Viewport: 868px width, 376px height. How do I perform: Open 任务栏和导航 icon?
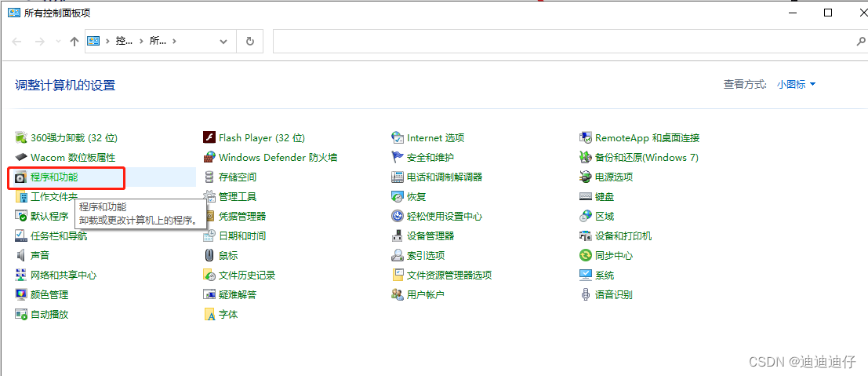pyautogui.click(x=21, y=235)
